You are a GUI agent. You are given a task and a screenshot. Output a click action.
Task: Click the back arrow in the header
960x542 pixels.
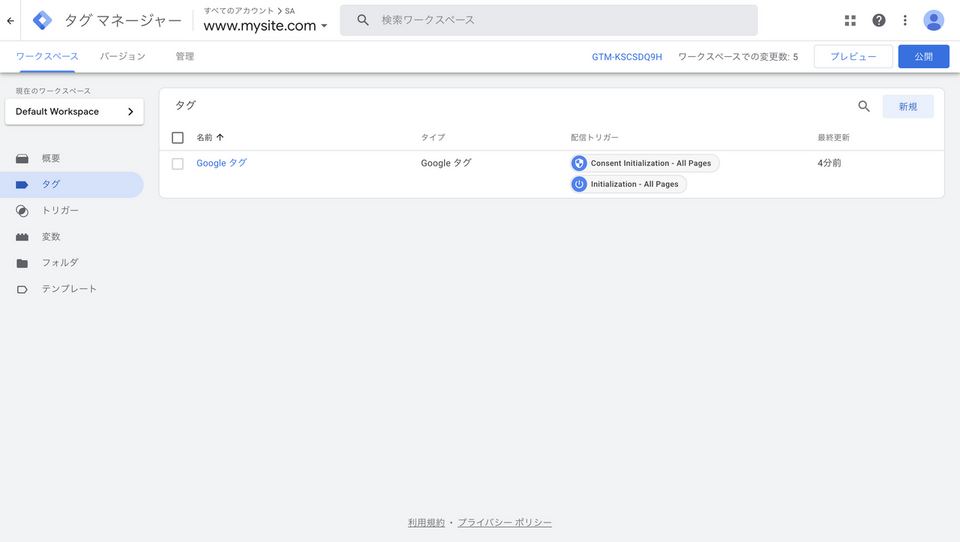pyautogui.click(x=10, y=20)
